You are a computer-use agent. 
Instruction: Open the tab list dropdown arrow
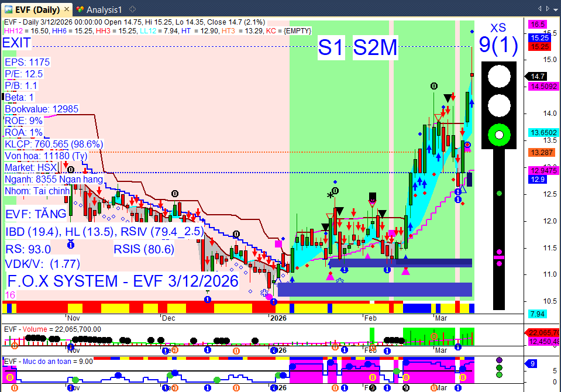556,9
